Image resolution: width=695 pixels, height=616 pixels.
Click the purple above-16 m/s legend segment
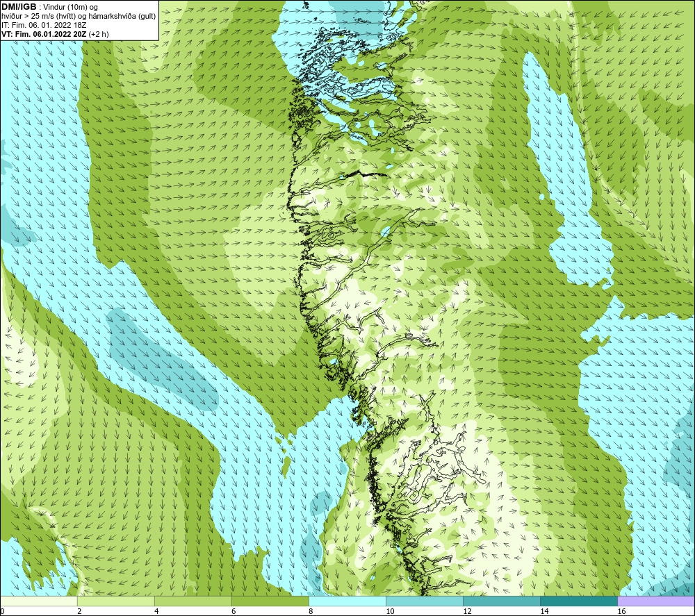click(x=656, y=601)
